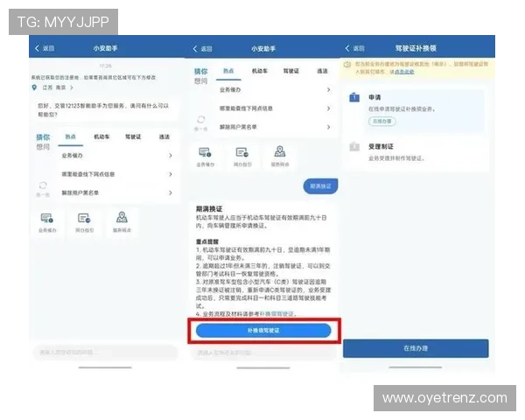Open the 补换领驾驶证 hyperlink in item 4
The width and height of the screenshot is (525, 420).
tap(276, 314)
